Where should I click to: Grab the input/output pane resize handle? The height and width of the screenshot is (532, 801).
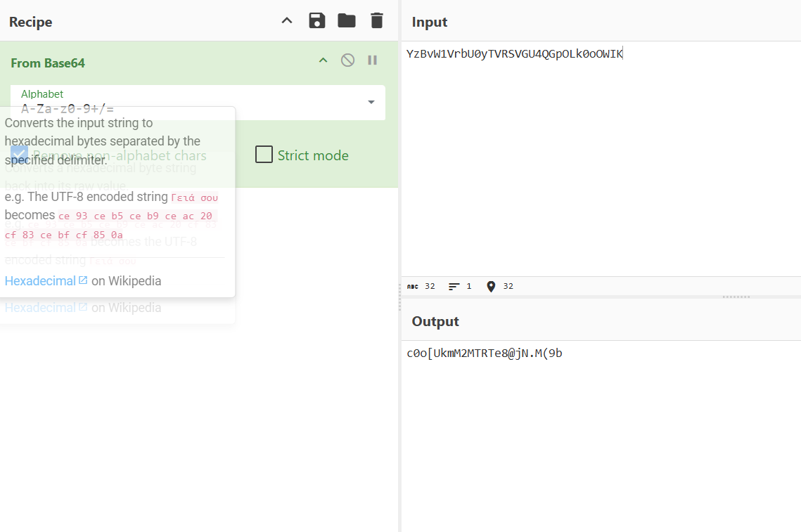coord(736,297)
